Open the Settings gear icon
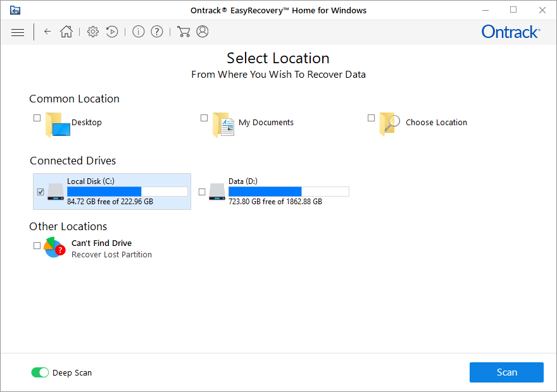Screen dimensions: 557x392 [93, 32]
